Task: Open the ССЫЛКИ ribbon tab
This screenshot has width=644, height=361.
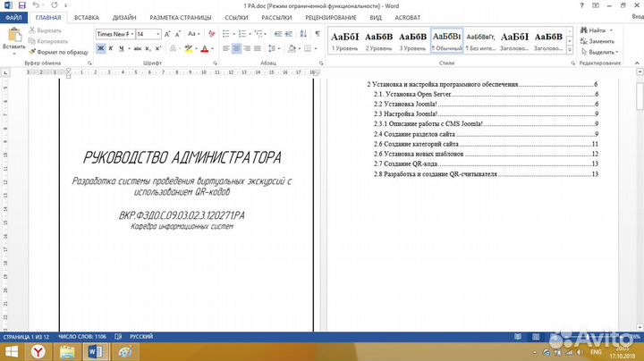Action: point(236,17)
